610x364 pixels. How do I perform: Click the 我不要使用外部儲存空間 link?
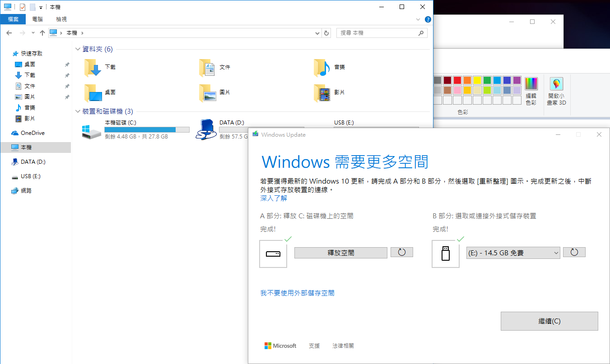coord(298,293)
